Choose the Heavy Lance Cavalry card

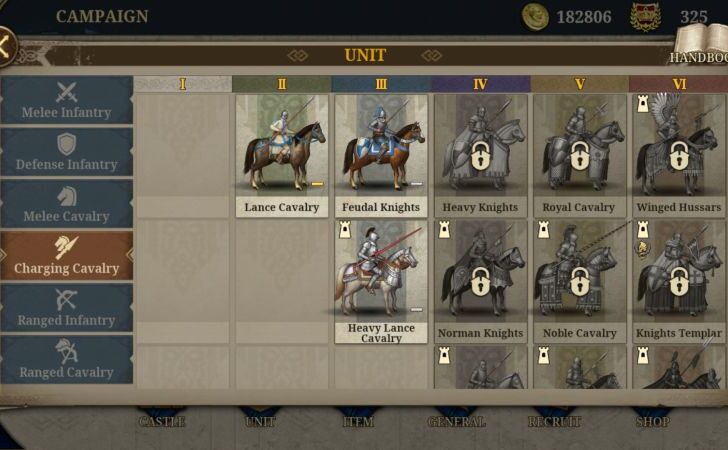381,282
